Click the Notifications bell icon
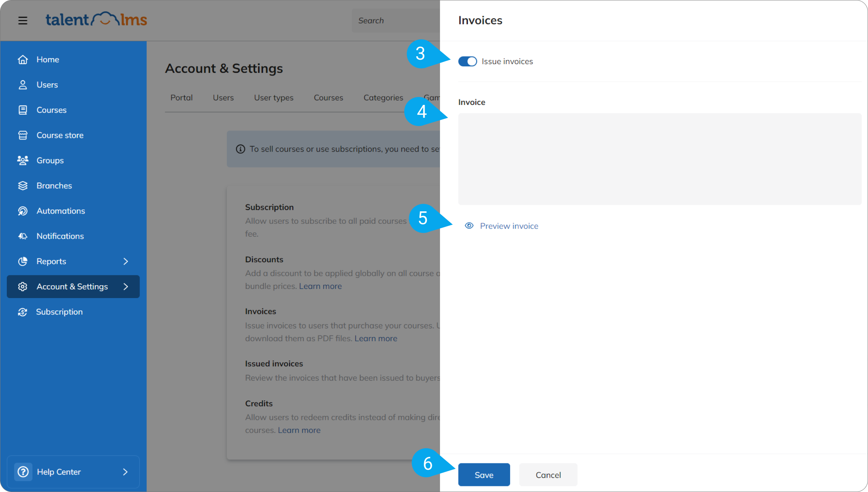Viewport: 868px width, 492px height. [23, 236]
